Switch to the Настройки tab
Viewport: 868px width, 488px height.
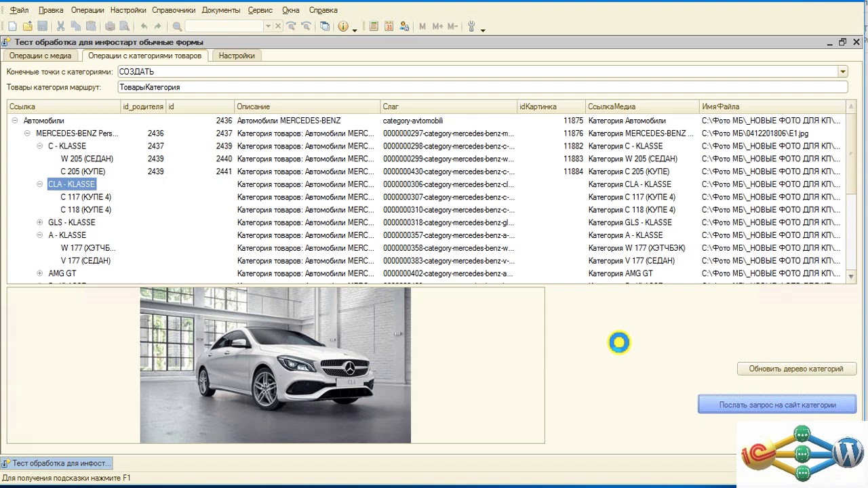pyautogui.click(x=237, y=56)
